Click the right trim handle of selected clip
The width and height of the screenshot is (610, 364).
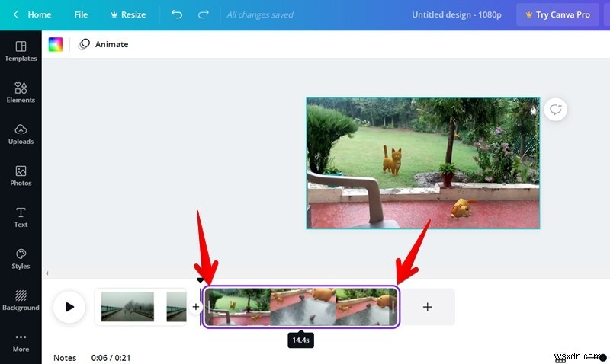[393, 307]
